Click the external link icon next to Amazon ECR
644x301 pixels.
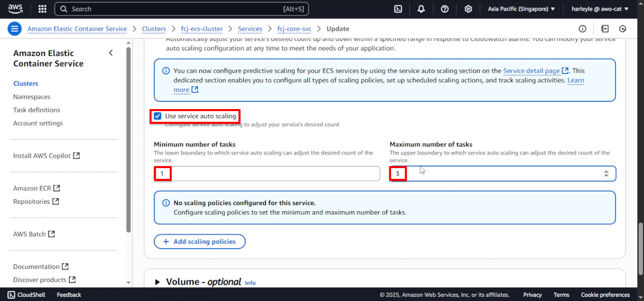point(57,188)
